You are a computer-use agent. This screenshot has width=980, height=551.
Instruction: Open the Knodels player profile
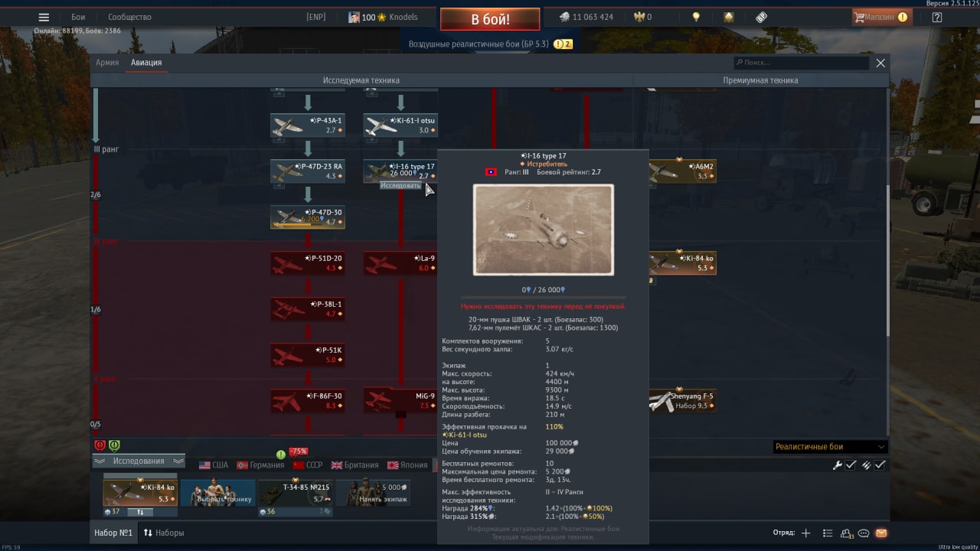(383, 17)
